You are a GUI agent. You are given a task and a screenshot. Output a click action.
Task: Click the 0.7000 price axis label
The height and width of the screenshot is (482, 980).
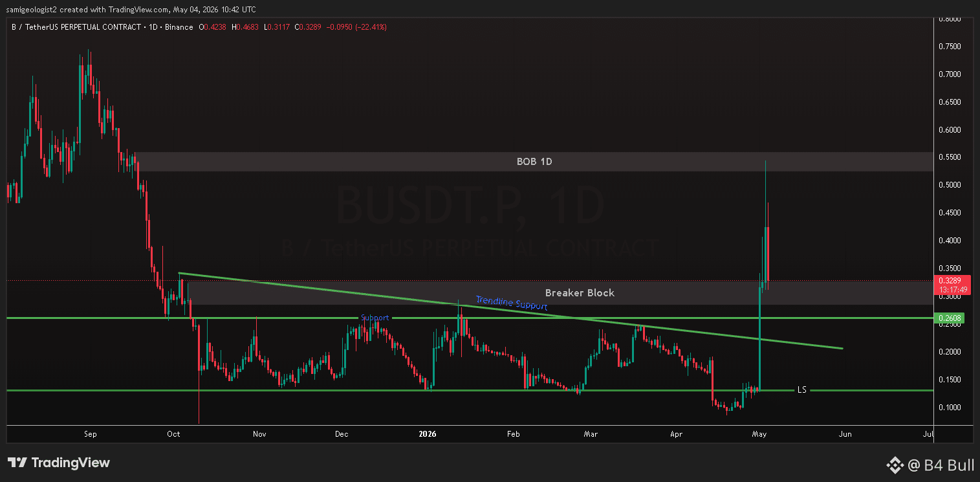tap(950, 74)
